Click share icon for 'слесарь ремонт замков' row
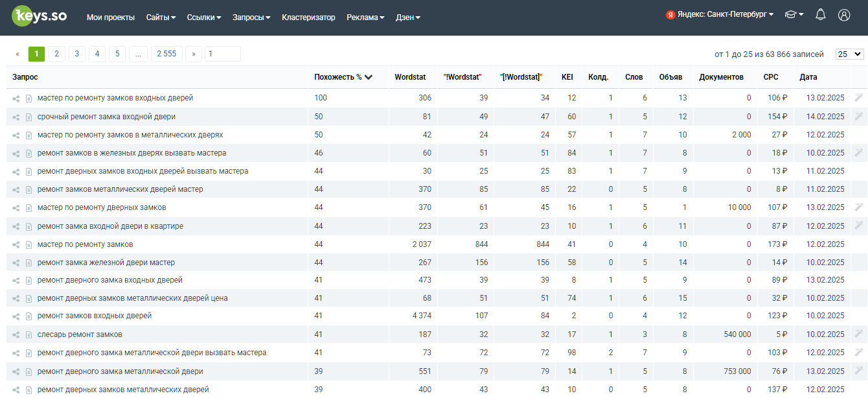The height and width of the screenshot is (398, 868). click(16, 335)
